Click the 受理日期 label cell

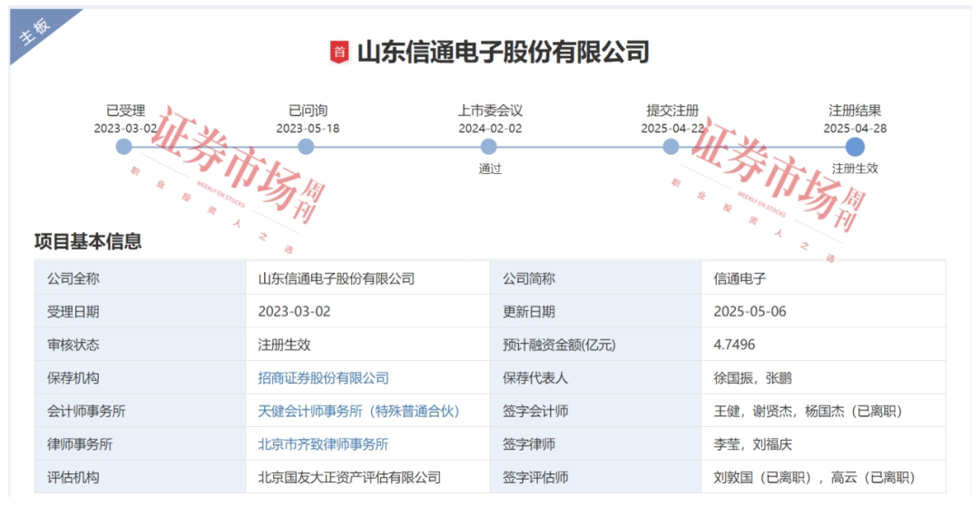(140, 312)
